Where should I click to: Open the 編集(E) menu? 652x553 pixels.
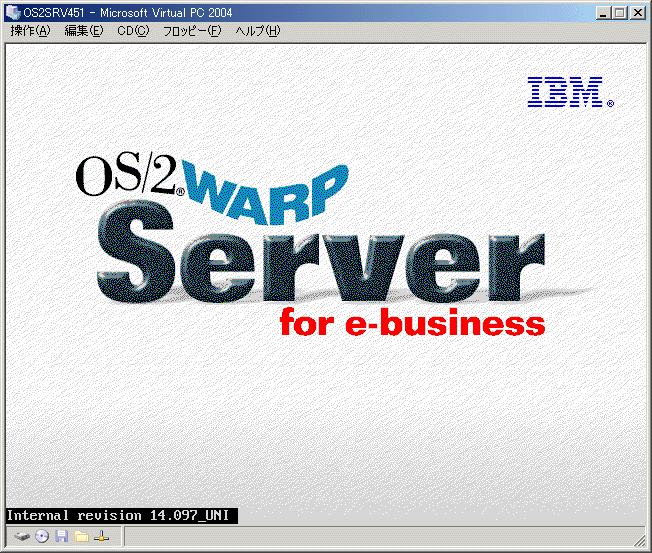[x=84, y=31]
